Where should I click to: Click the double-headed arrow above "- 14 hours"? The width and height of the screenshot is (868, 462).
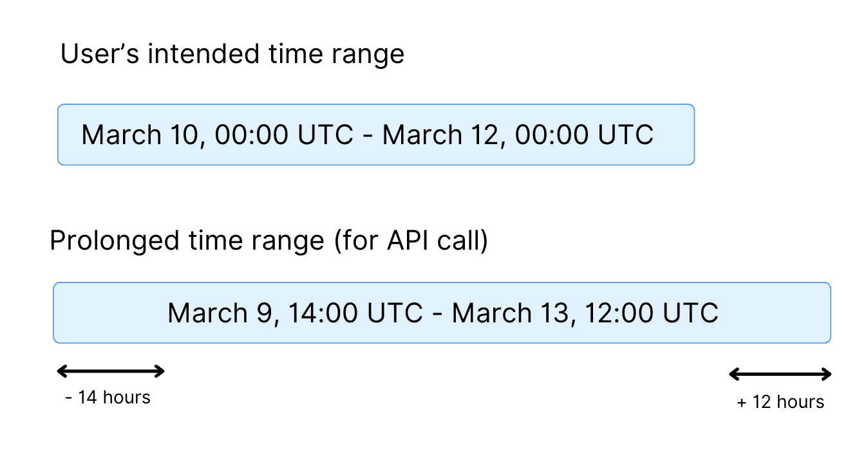pyautogui.click(x=111, y=371)
